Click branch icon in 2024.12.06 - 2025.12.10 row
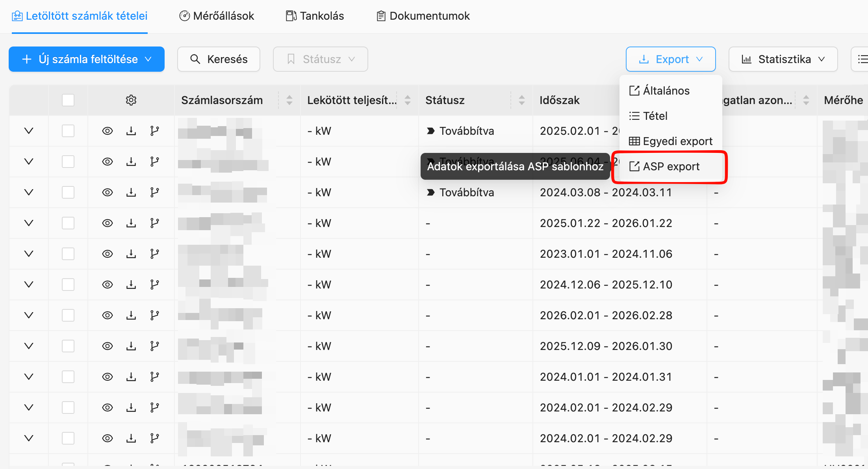868x469 pixels. [x=155, y=285]
